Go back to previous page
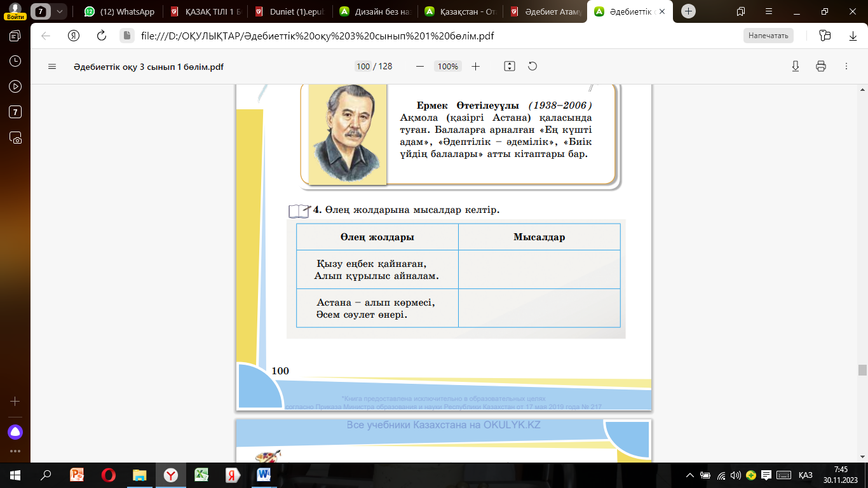868x488 pixels. (x=46, y=36)
